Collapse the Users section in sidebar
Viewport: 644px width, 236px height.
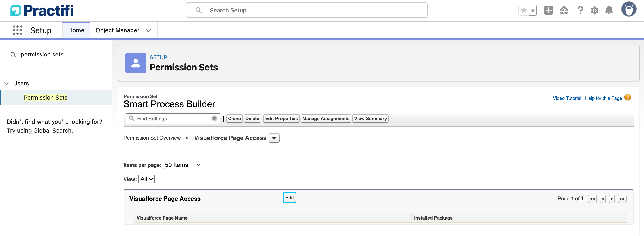click(7, 83)
